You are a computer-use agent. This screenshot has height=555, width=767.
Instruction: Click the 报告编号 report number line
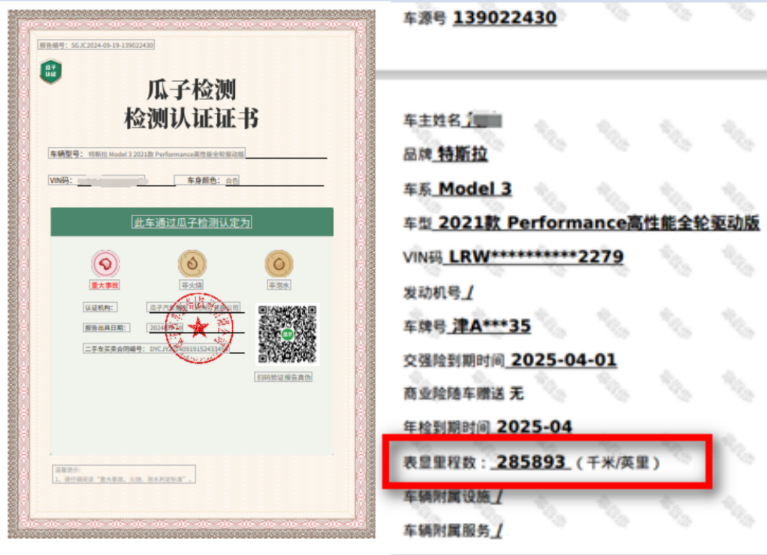tap(96, 45)
